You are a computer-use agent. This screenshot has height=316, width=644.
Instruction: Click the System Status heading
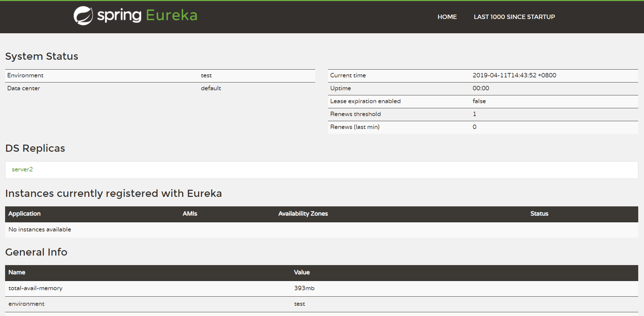click(42, 56)
